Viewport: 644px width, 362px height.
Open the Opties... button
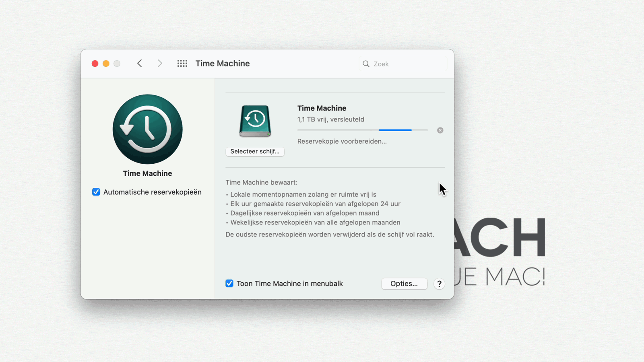[x=404, y=284]
